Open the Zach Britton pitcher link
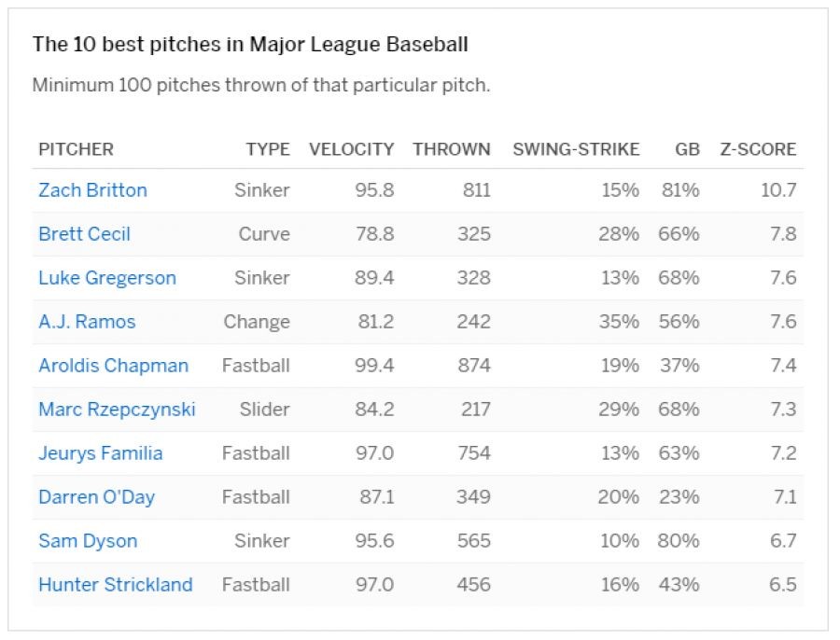 pos(92,190)
